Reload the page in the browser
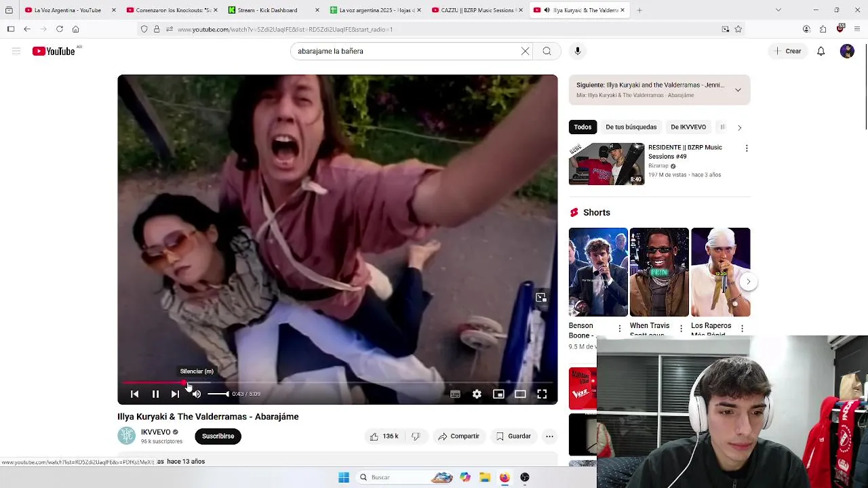868x488 pixels. click(x=60, y=29)
